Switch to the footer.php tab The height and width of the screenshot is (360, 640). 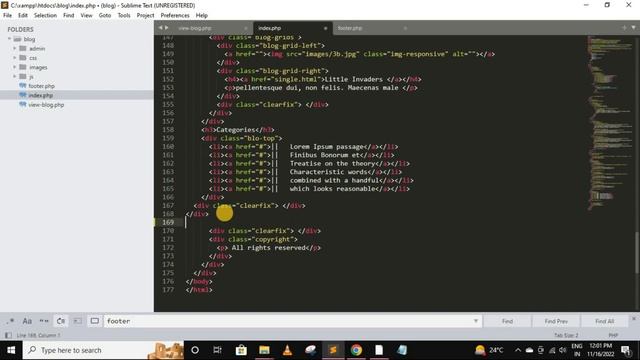[350, 28]
